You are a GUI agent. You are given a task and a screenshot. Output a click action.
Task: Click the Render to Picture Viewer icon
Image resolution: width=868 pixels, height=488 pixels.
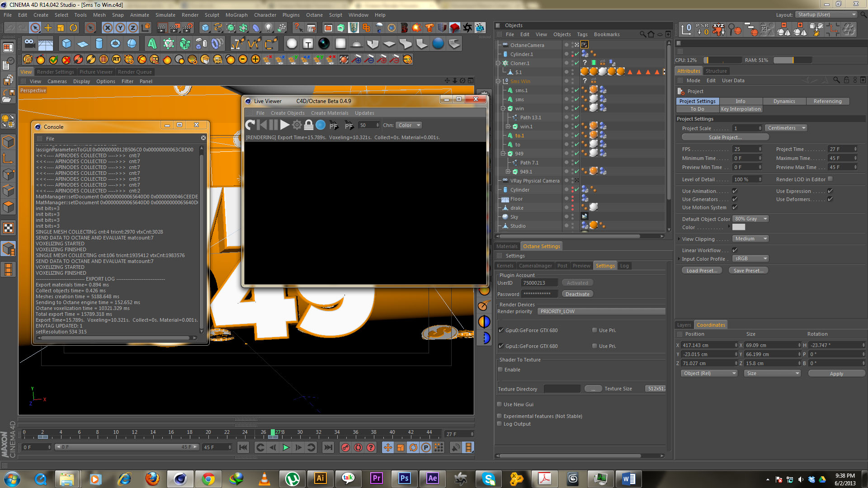pos(175,28)
